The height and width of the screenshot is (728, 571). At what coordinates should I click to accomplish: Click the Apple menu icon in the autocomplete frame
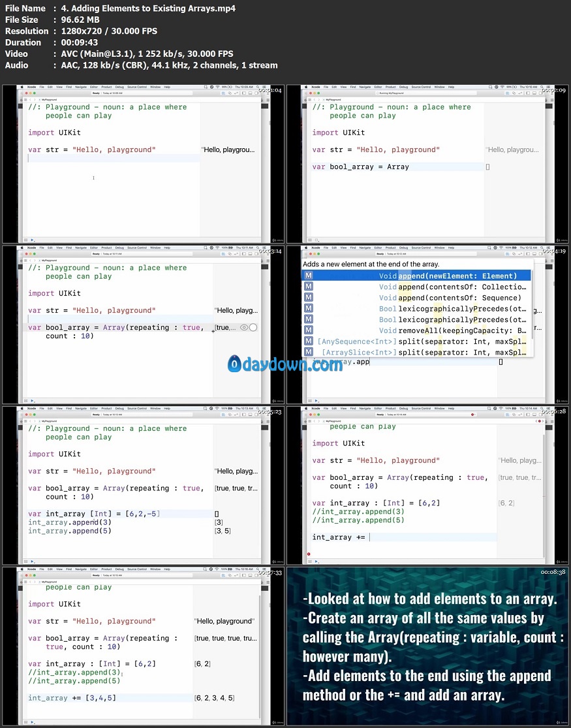[x=305, y=247]
